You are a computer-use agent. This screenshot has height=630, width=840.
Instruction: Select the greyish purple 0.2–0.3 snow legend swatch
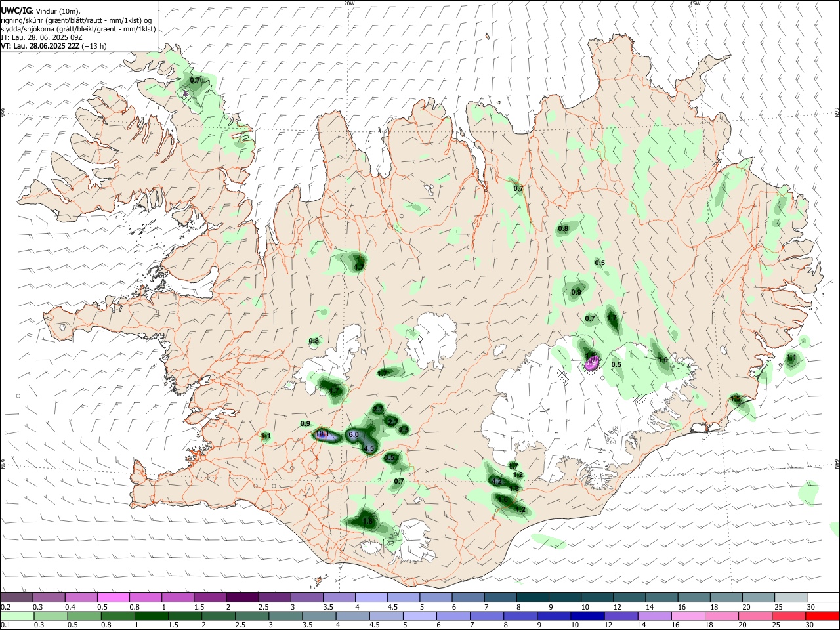(x=16, y=598)
